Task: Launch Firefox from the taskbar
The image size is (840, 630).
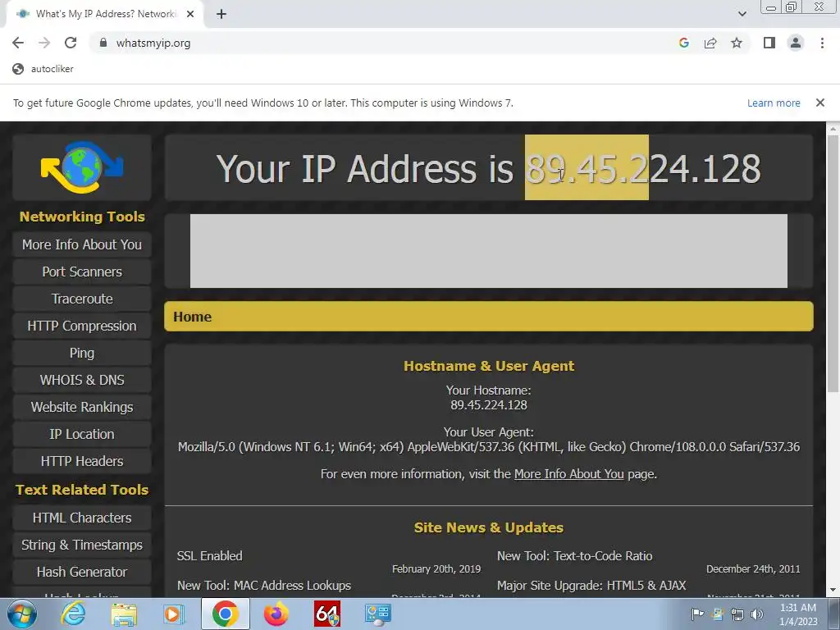Action: (276, 614)
